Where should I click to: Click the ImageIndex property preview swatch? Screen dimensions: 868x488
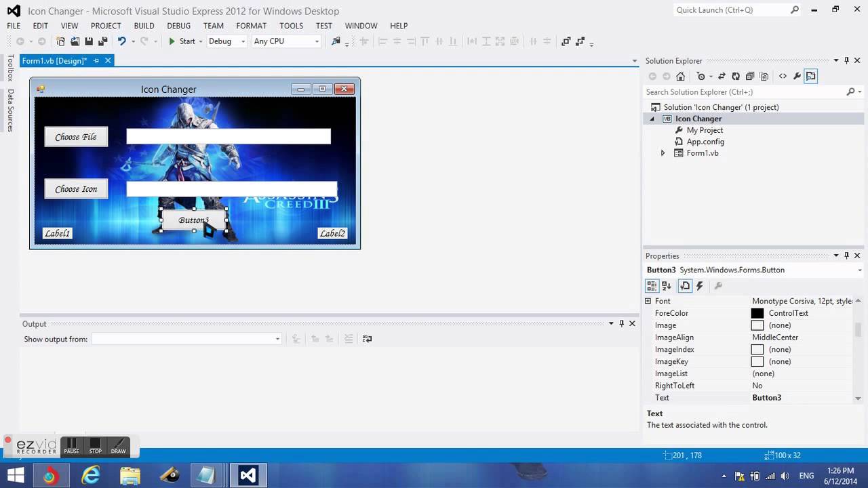pyautogui.click(x=757, y=350)
